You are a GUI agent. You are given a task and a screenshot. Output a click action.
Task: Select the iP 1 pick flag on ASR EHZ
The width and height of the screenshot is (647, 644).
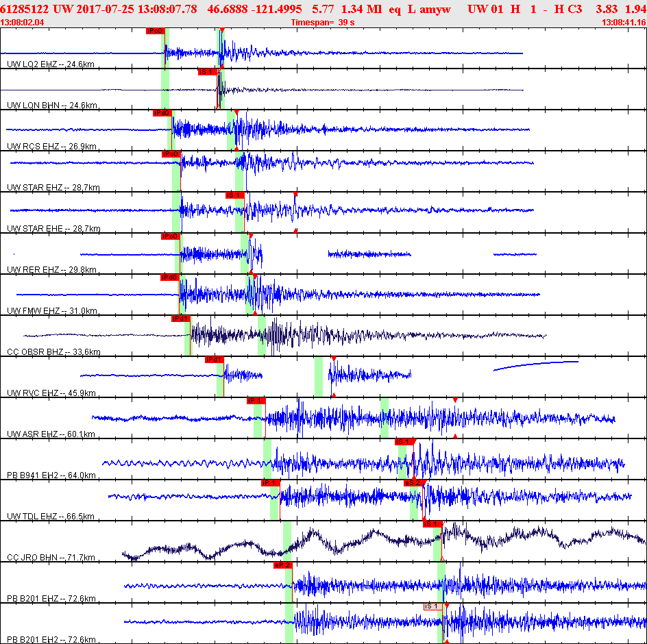click(256, 401)
